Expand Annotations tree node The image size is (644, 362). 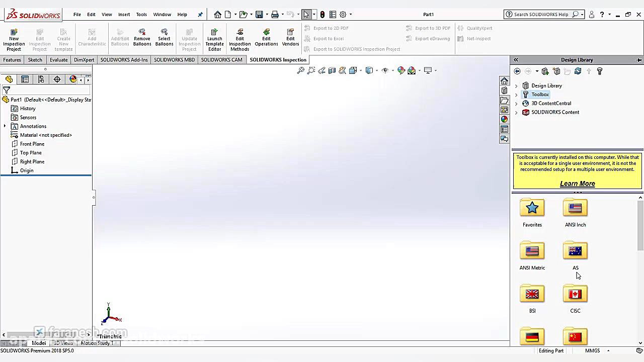point(5,126)
